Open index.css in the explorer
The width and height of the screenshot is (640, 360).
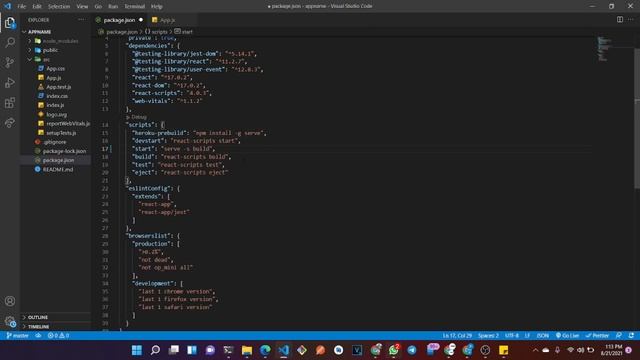click(57, 96)
